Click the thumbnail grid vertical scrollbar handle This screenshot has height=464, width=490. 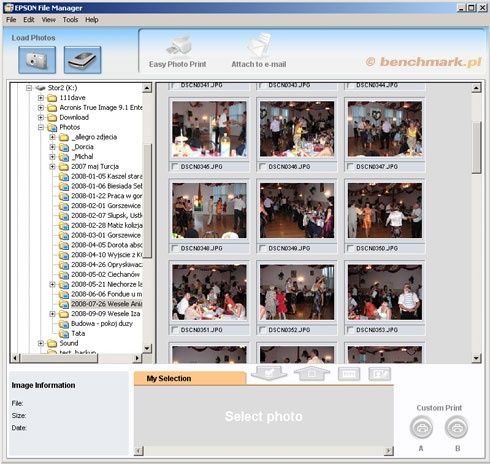476,148
